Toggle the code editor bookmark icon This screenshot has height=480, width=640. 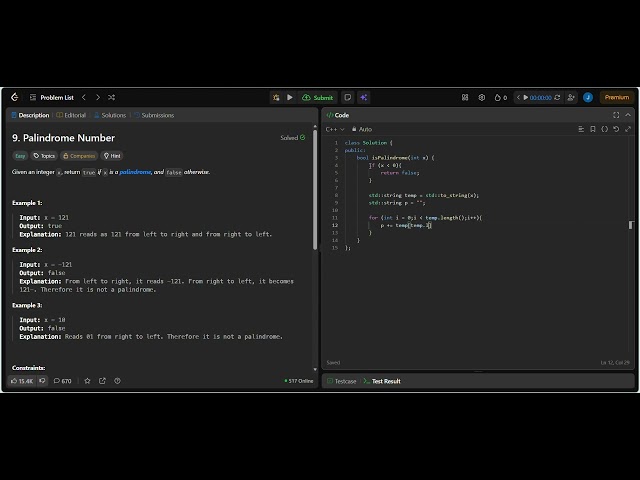point(593,129)
